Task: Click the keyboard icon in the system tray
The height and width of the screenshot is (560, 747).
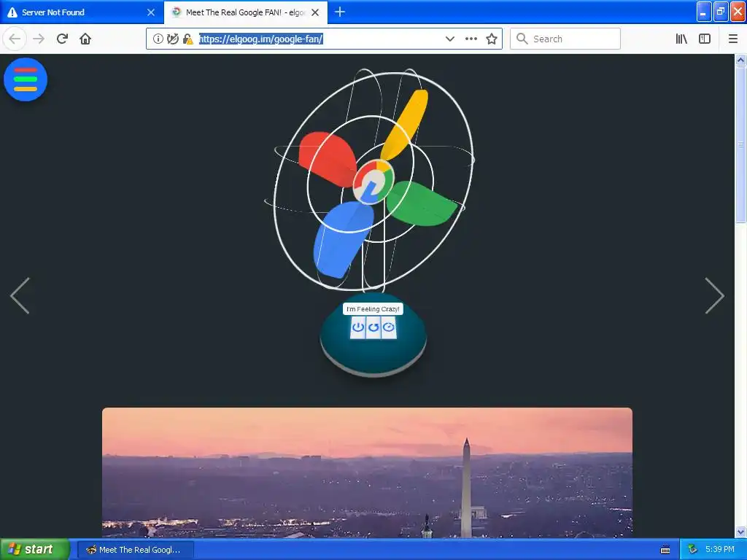Action: (x=665, y=550)
